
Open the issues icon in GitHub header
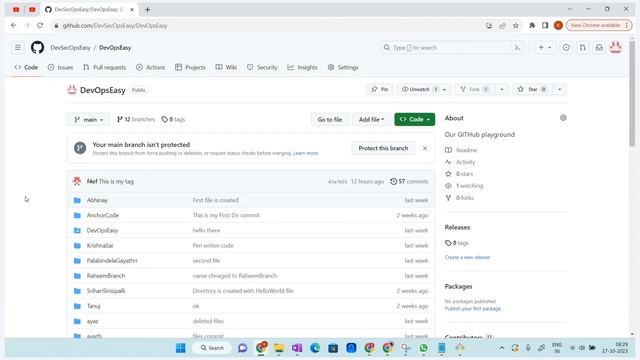point(566,48)
